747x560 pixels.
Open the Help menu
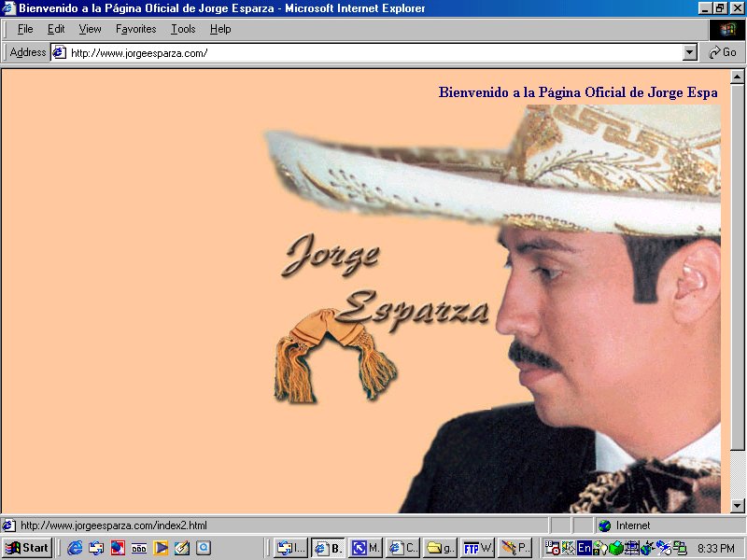pyautogui.click(x=220, y=29)
